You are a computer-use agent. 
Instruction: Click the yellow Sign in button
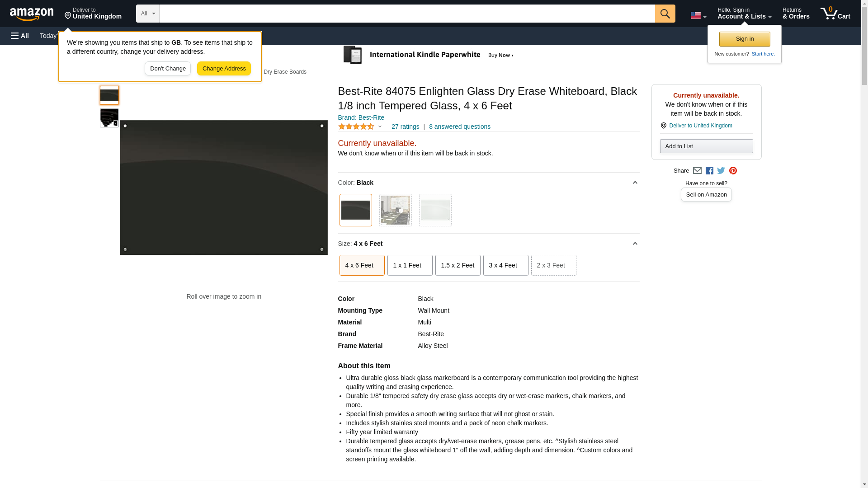[745, 39]
